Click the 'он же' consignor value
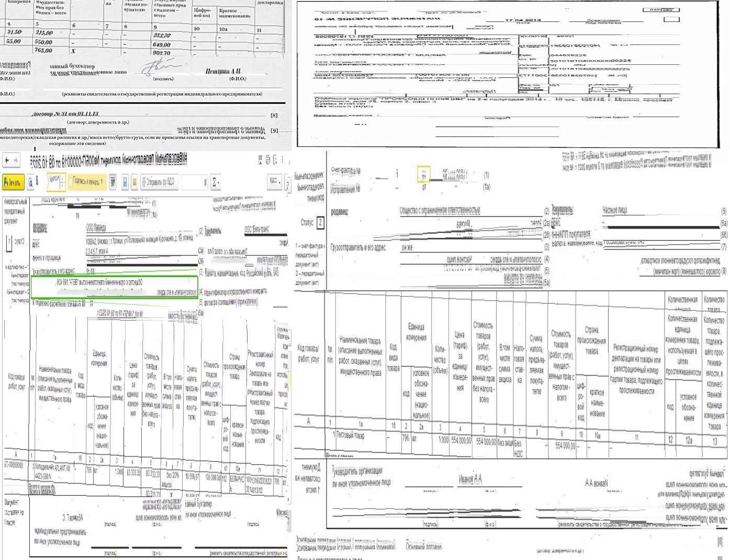730x560 pixels. tap(407, 247)
